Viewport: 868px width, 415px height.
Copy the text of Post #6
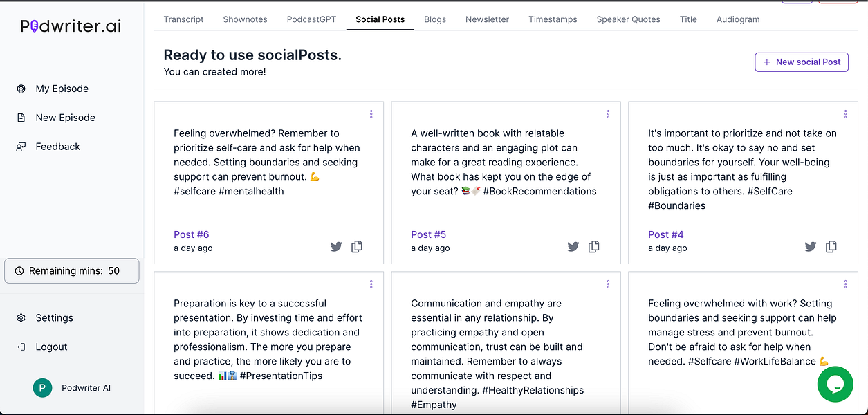(x=357, y=246)
